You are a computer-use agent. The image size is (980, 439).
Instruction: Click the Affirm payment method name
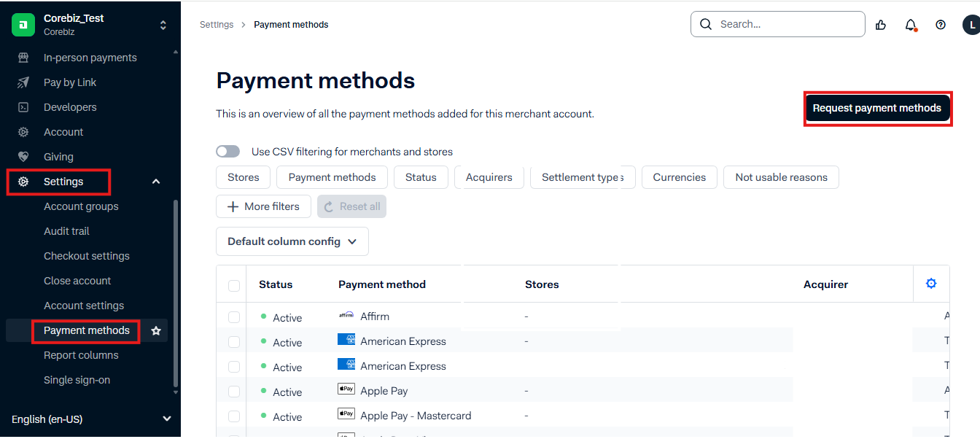coord(375,316)
